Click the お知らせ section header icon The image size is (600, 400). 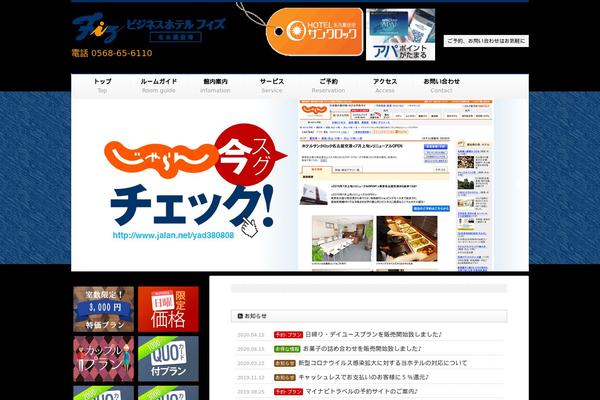(x=240, y=316)
